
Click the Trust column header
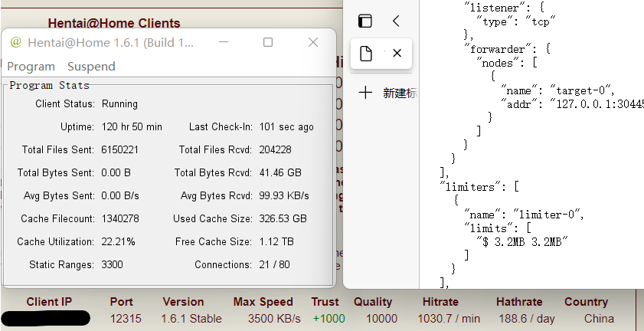325,302
